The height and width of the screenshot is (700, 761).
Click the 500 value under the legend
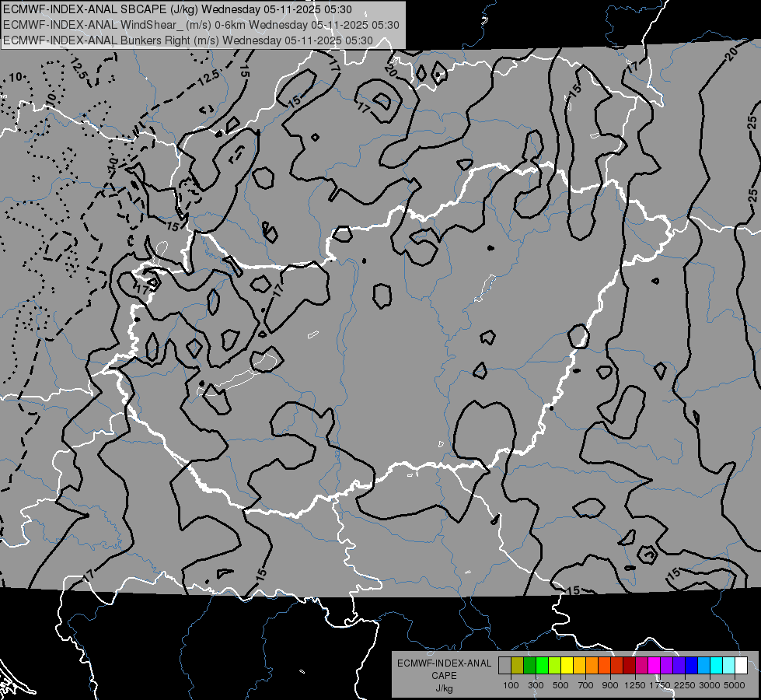[560, 685]
